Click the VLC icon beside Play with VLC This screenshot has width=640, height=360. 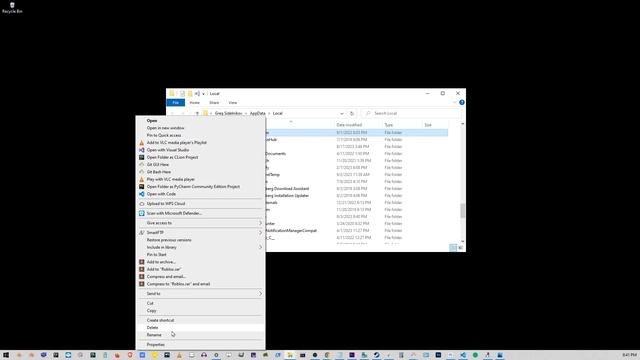[x=142, y=179]
